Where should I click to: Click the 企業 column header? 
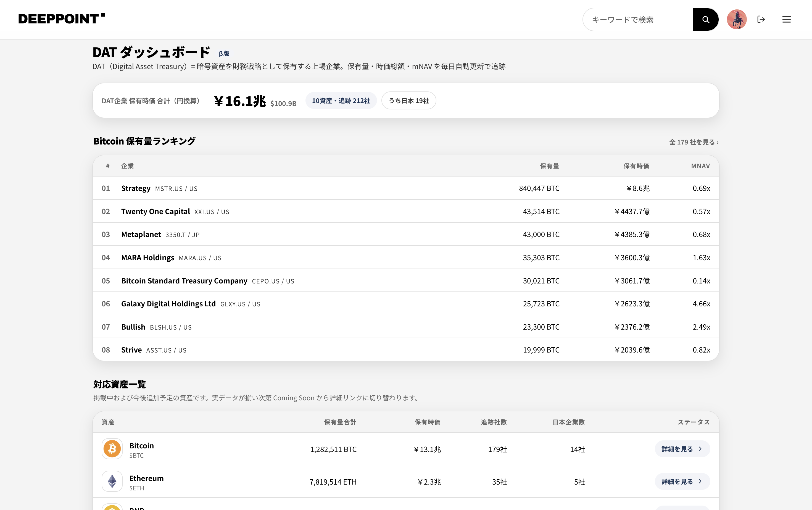pos(128,166)
